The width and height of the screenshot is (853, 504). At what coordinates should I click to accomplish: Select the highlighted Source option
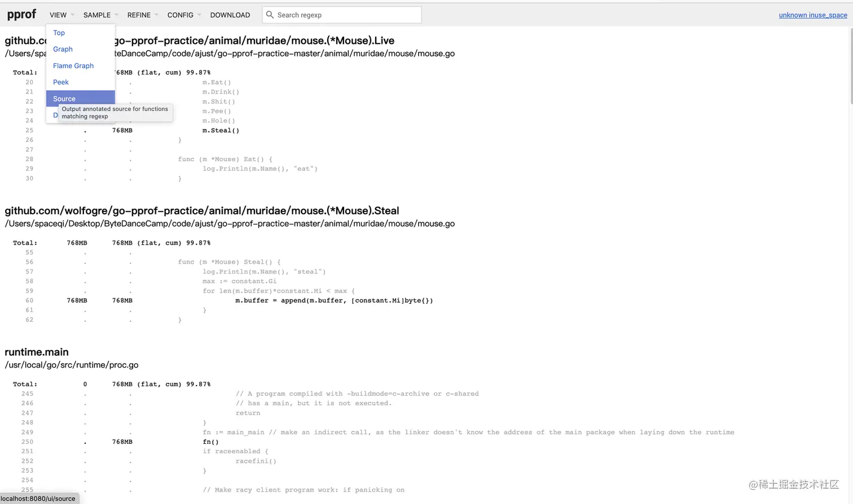pyautogui.click(x=64, y=98)
